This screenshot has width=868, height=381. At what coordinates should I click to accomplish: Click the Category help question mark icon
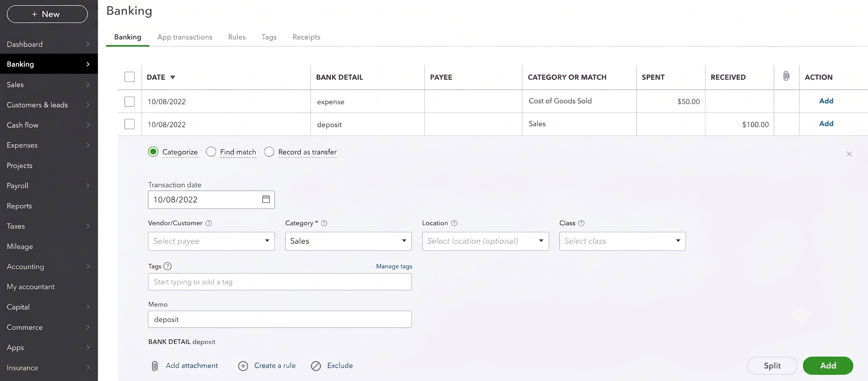(324, 223)
